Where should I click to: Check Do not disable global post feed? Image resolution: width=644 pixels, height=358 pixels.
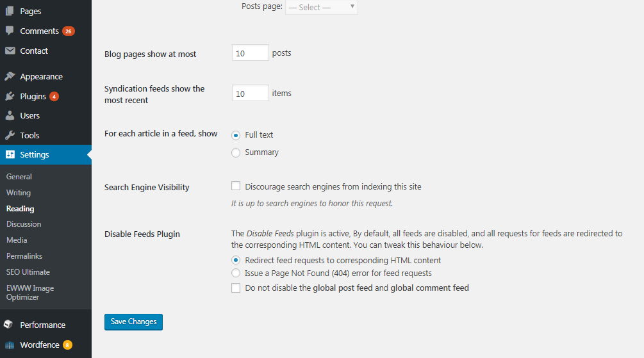pyautogui.click(x=236, y=288)
